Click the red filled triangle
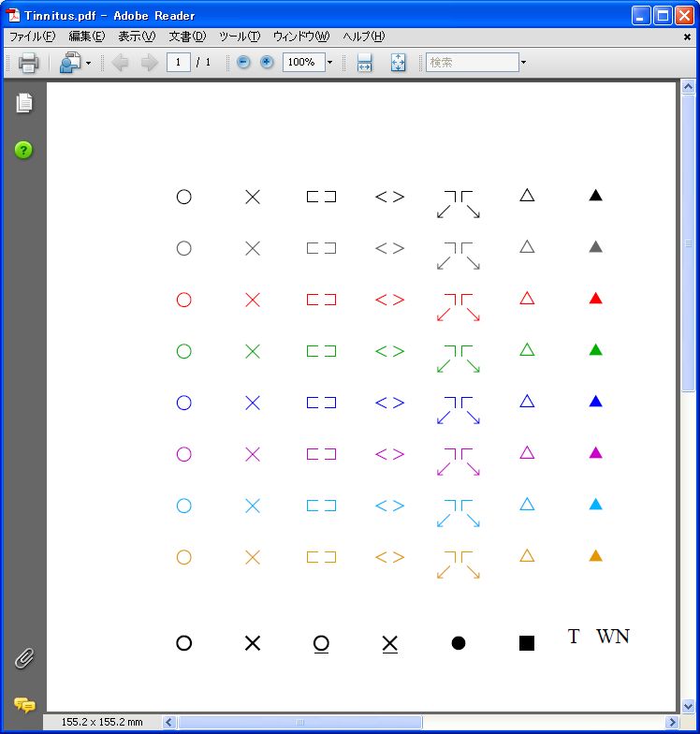This screenshot has width=700, height=734. click(x=595, y=298)
